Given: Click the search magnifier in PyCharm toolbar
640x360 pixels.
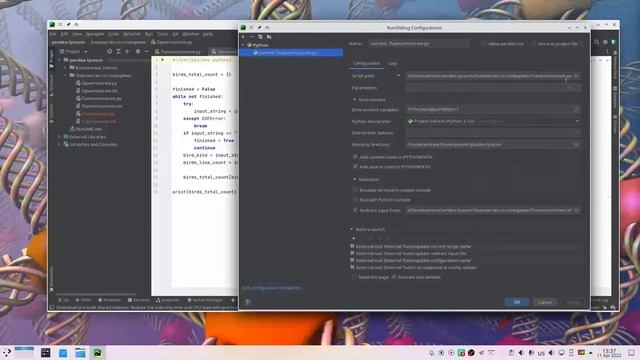Looking at the screenshot, I should point(596,42).
